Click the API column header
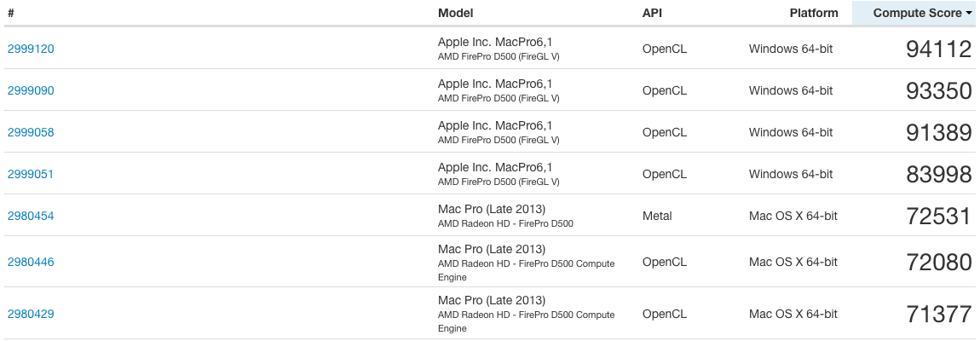 (652, 13)
